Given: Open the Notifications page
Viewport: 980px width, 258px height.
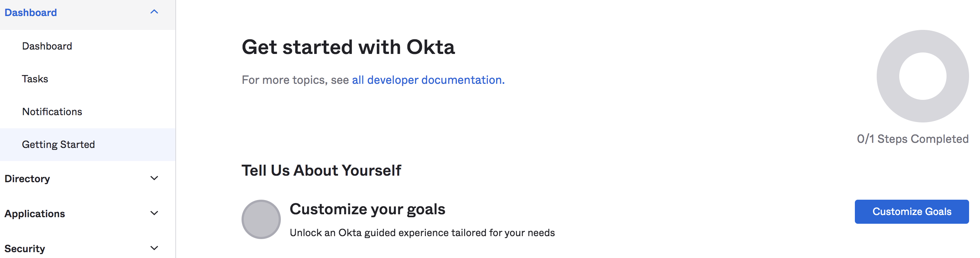Looking at the screenshot, I should [x=52, y=111].
